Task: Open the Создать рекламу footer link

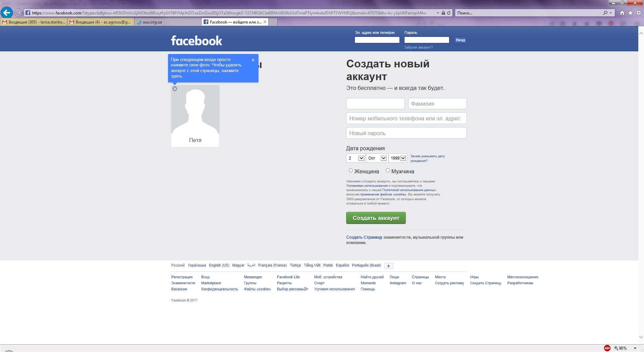Action: point(449,283)
